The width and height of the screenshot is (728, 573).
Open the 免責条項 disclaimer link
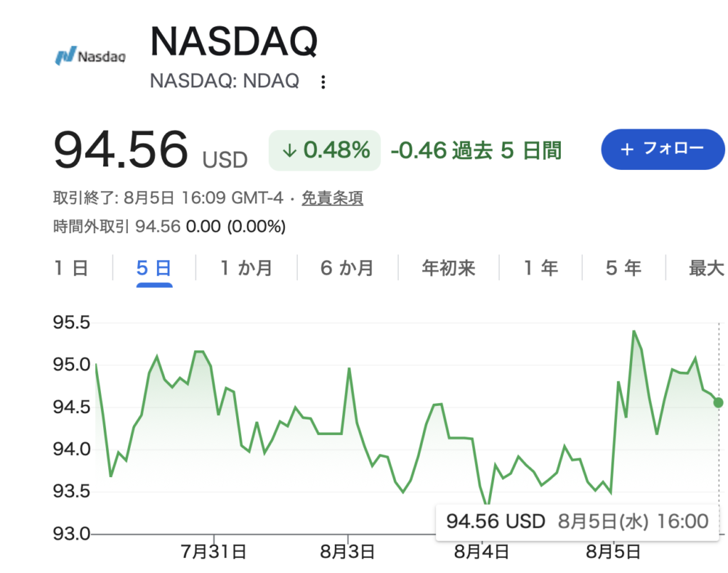coord(333,198)
